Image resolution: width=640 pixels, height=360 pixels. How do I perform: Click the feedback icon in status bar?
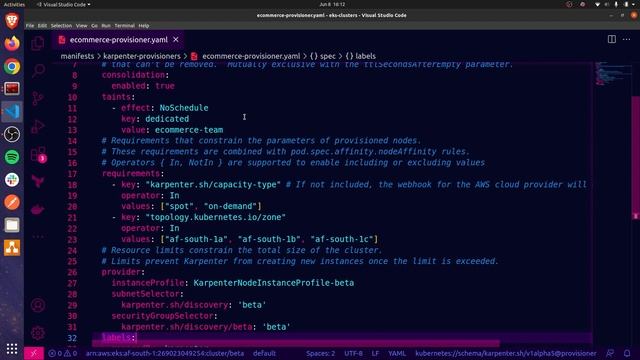click(x=610, y=353)
